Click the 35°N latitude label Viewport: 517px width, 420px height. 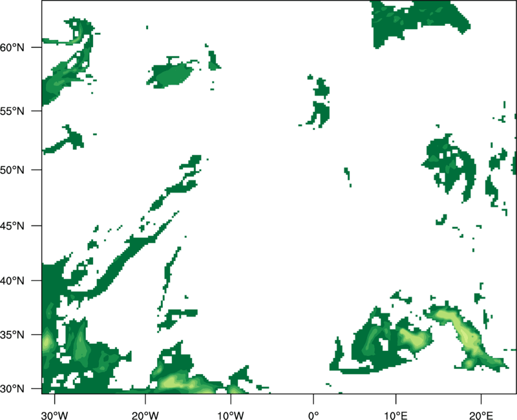[12, 335]
